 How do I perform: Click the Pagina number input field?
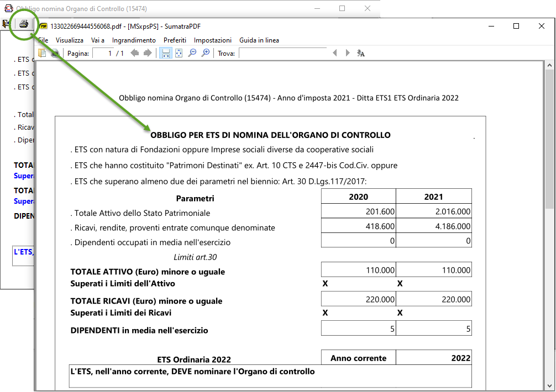point(103,53)
